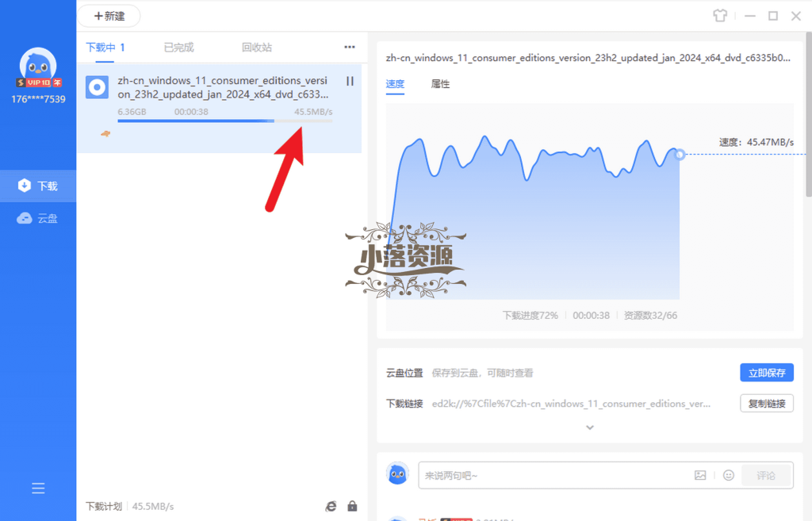
Task: Click the 6.36GB file size text
Action: 132,112
